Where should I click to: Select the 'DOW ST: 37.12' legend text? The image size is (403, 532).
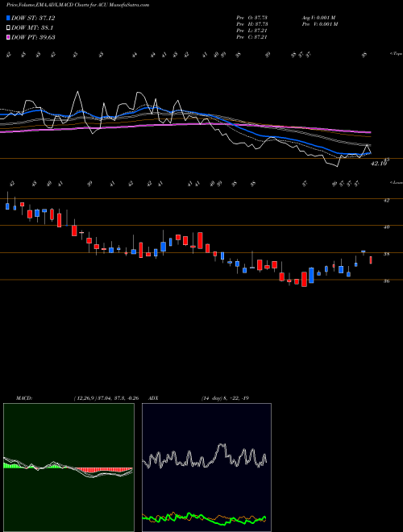[33, 18]
